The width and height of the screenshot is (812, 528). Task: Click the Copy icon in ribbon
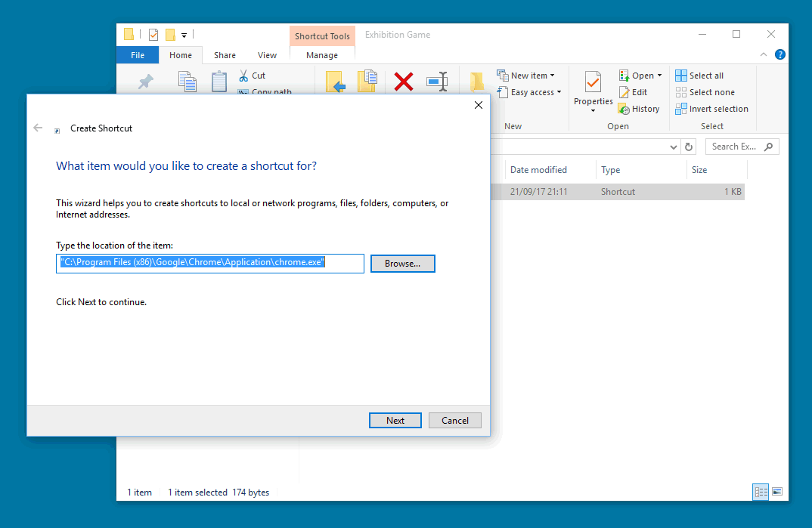click(188, 82)
